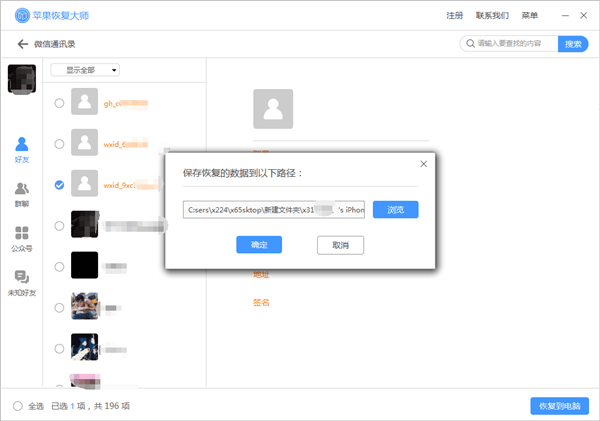Click the save path text field
Screen dimensions: 600x421
(274, 210)
